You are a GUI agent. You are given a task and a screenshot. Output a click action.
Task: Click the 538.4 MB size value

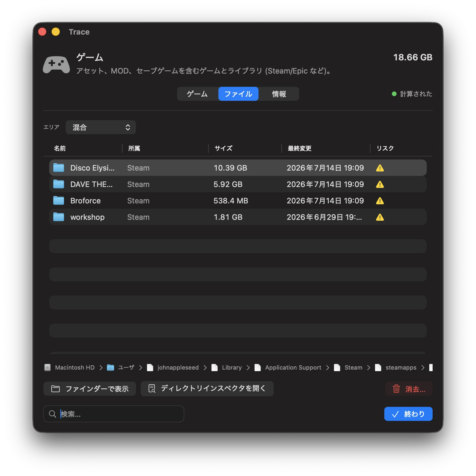tap(231, 200)
